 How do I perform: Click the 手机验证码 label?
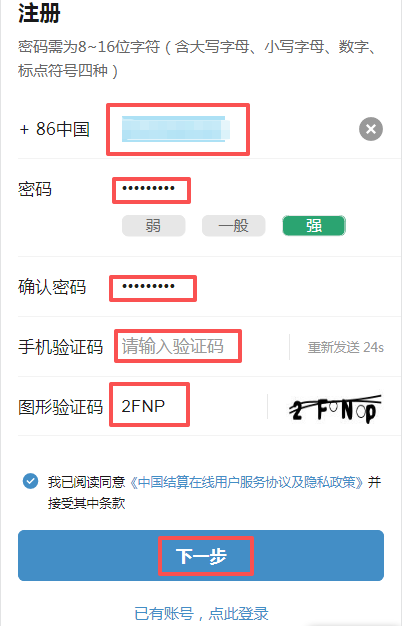pyautogui.click(x=61, y=347)
